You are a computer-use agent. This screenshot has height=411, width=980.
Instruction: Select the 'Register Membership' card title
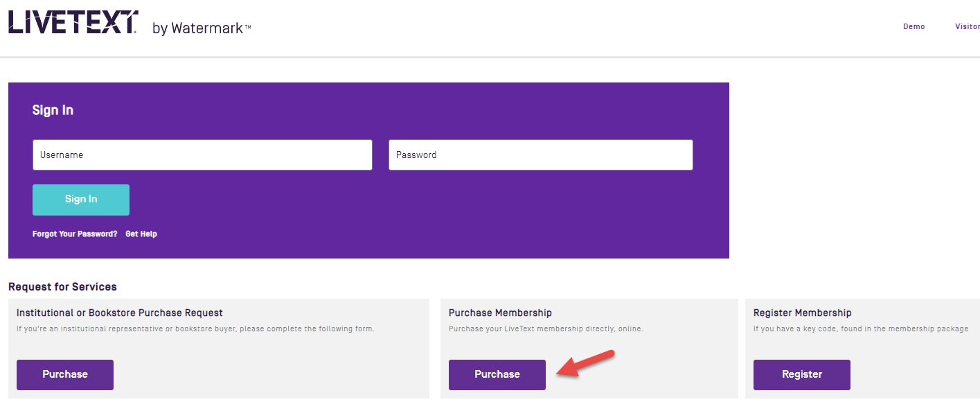click(x=803, y=313)
